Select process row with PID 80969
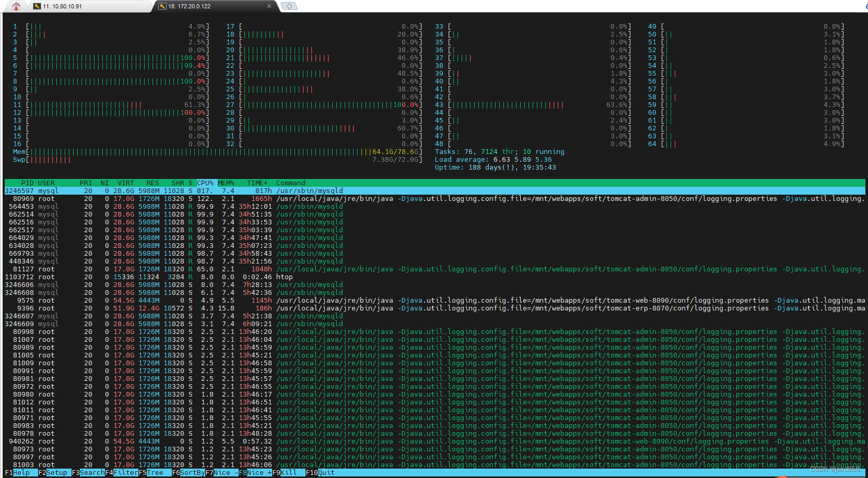This screenshot has height=478, width=868. click(x=435, y=199)
